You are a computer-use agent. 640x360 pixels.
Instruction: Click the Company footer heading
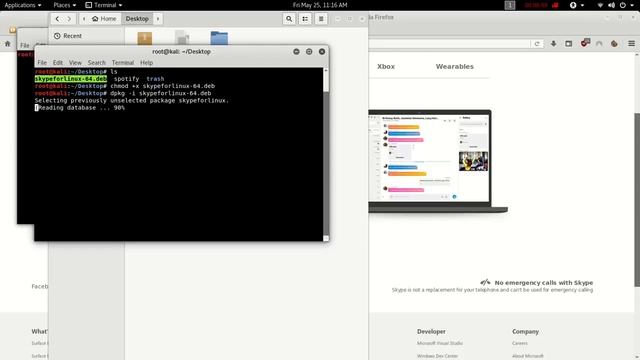pyautogui.click(x=525, y=331)
